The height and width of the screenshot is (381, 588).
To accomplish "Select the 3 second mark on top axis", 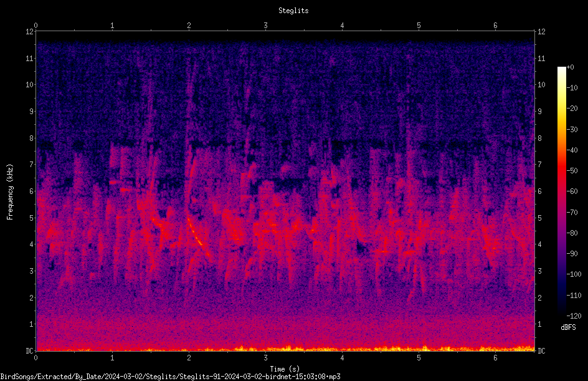I will pyautogui.click(x=265, y=26).
